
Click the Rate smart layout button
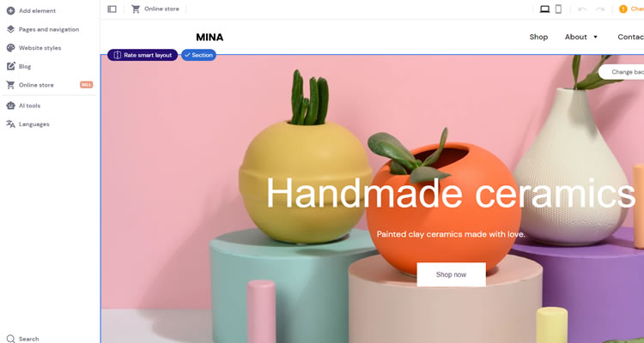click(x=143, y=55)
